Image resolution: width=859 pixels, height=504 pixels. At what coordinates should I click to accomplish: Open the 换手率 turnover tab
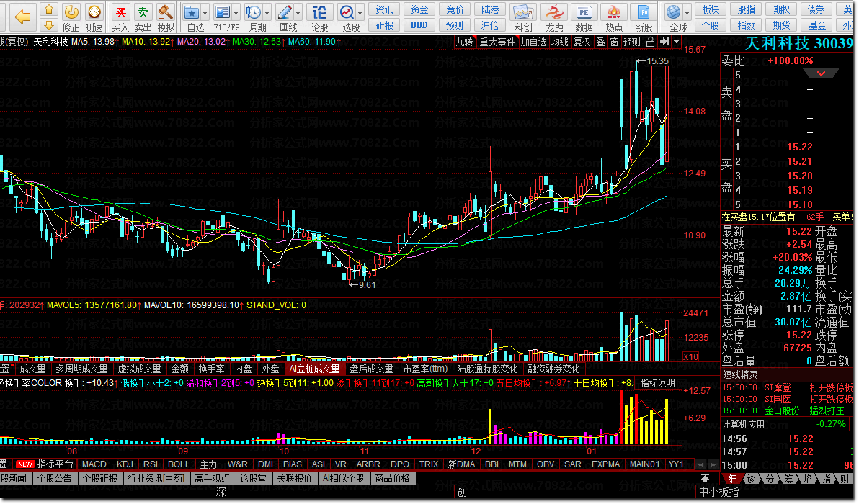(211, 369)
